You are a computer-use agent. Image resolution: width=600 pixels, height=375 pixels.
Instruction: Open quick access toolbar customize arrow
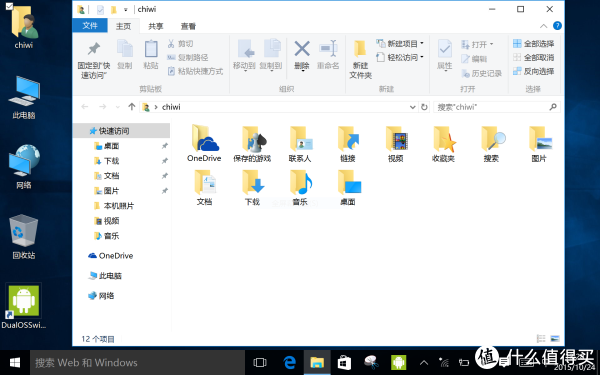[x=126, y=10]
